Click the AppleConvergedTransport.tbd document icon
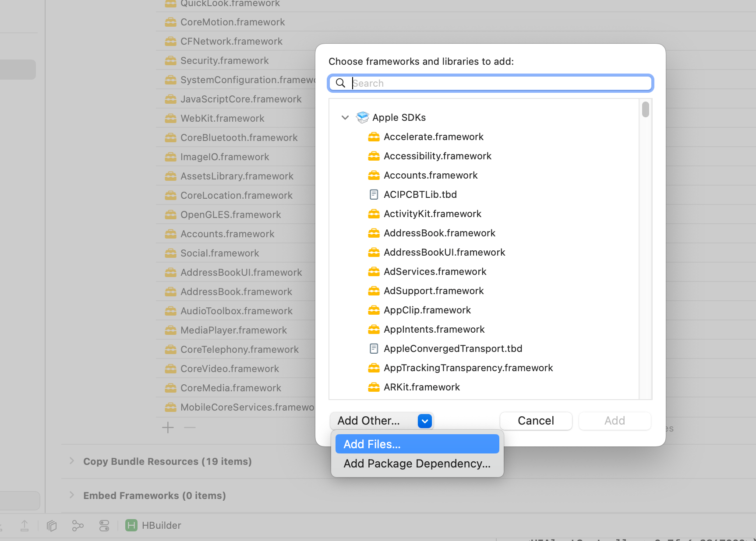The height and width of the screenshot is (541, 756). point(374,348)
